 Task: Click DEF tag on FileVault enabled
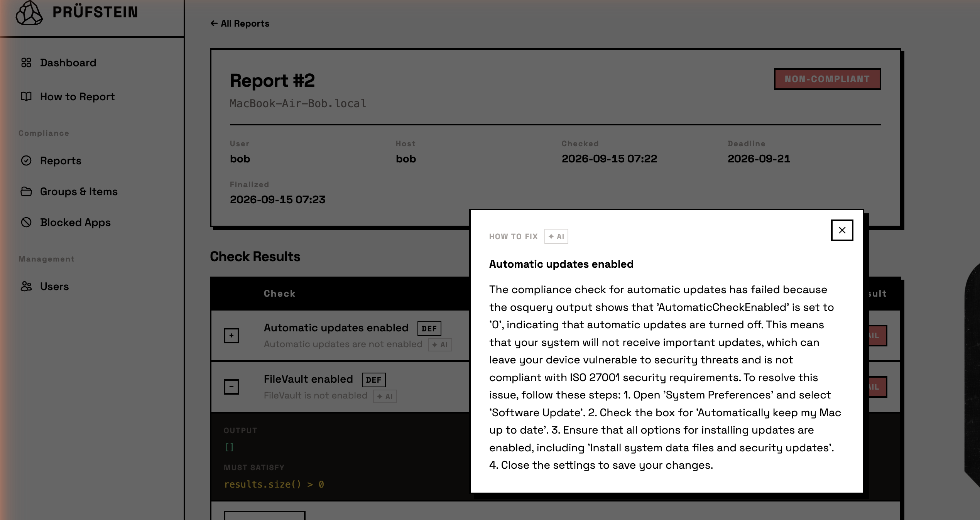click(x=373, y=380)
